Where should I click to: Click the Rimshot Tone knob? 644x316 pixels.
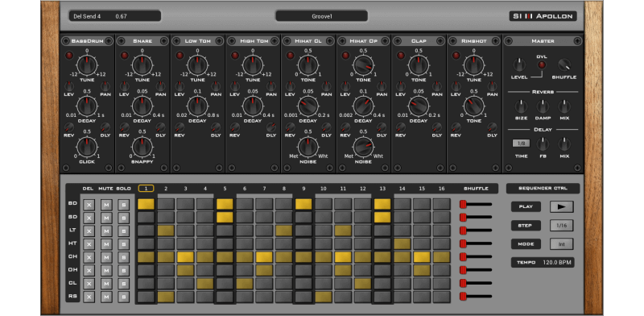coord(474,106)
